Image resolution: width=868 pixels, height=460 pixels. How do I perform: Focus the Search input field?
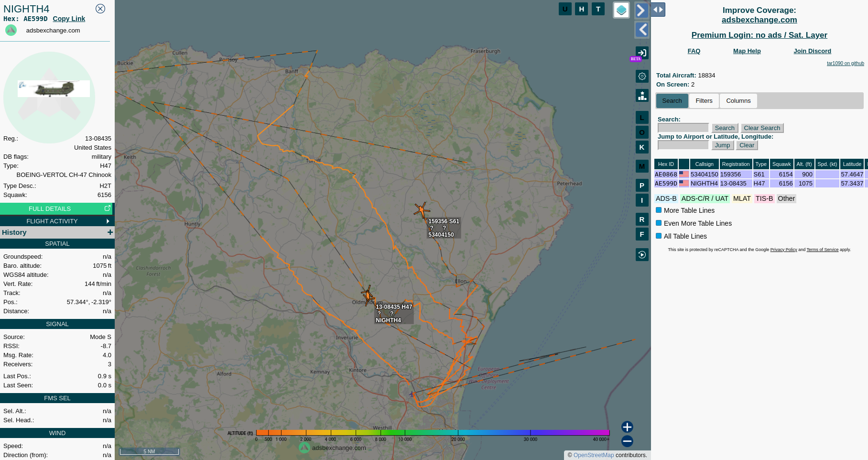683,128
